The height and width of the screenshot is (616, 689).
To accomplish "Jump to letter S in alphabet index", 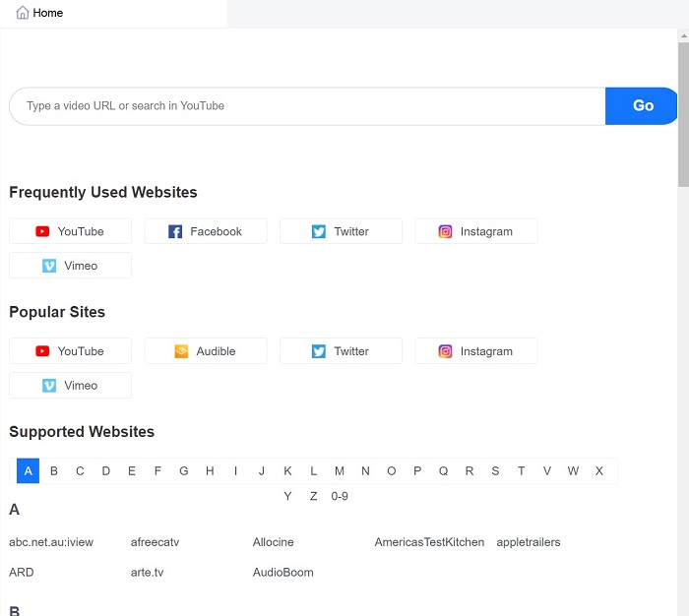I will [x=495, y=471].
